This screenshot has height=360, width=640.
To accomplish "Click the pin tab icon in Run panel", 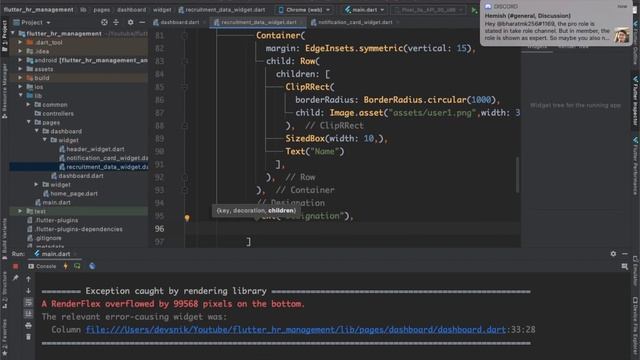I will 16,278.
